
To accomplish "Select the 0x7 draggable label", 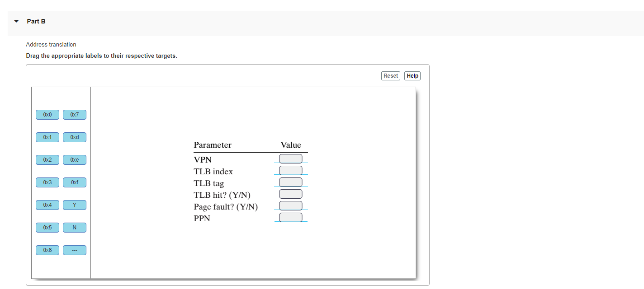I will click(x=74, y=114).
